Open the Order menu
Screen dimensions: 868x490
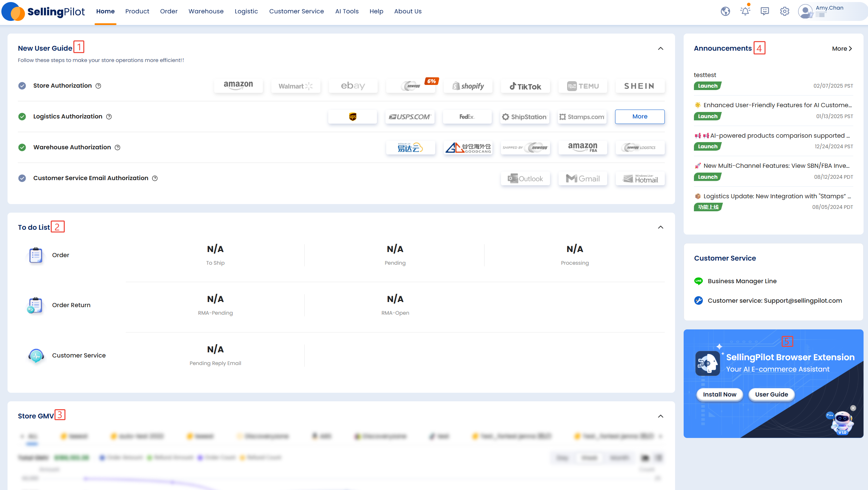pyautogui.click(x=169, y=11)
